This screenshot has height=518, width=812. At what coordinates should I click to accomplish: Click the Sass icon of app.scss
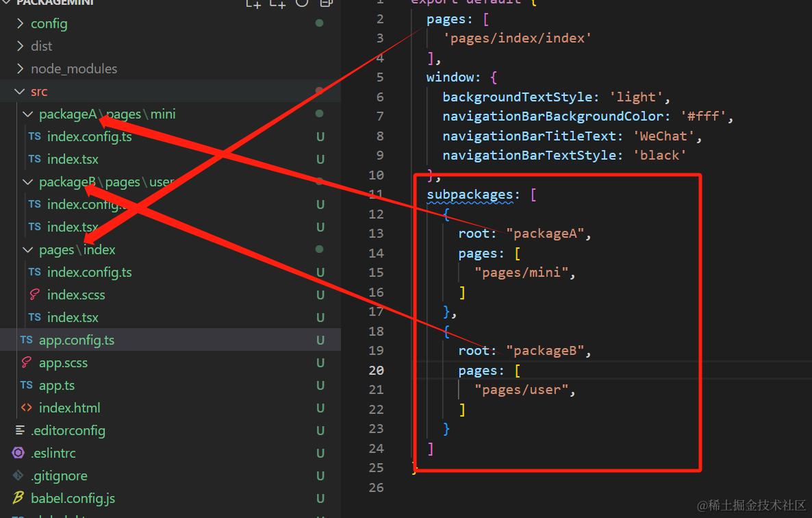27,362
